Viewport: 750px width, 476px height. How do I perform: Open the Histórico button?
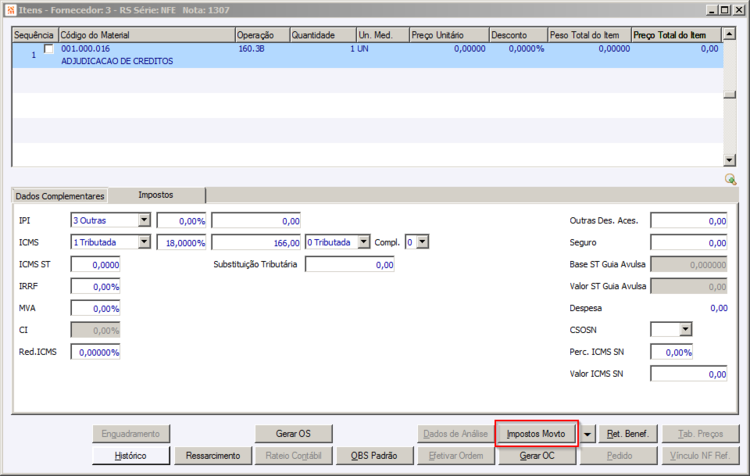[131, 456]
